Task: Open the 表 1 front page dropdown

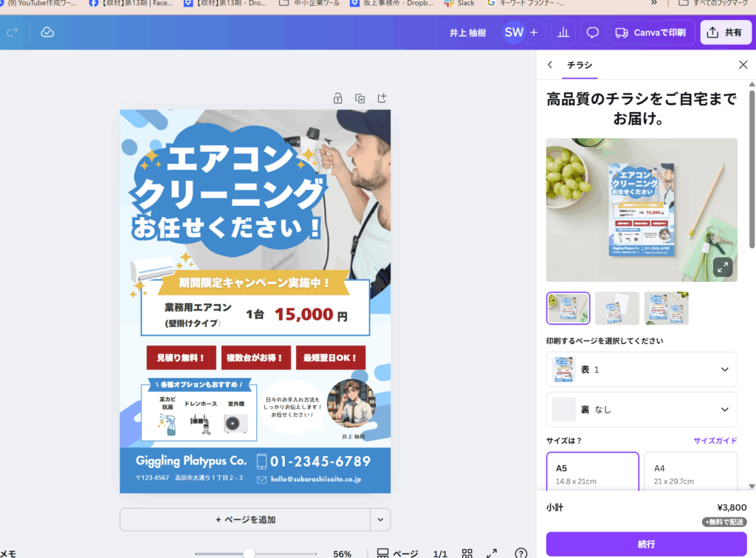Action: (x=642, y=370)
